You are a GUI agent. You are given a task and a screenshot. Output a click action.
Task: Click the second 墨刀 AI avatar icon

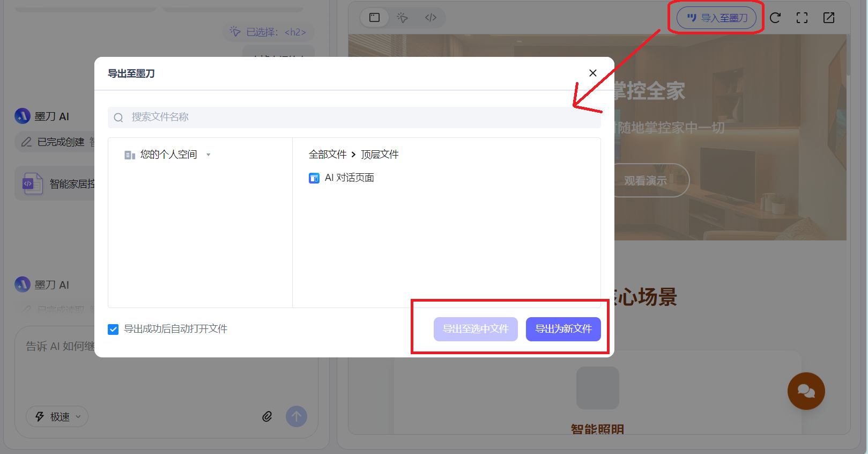[23, 284]
